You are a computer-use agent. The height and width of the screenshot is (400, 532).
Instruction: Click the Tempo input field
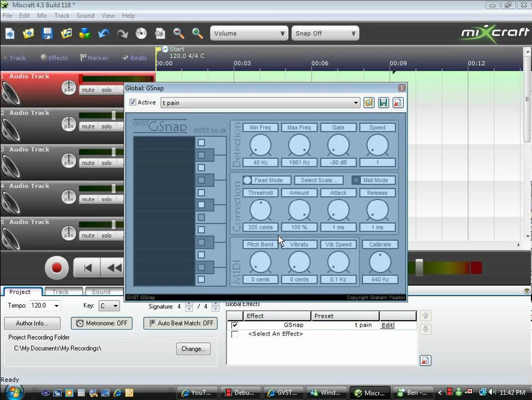[41, 306]
